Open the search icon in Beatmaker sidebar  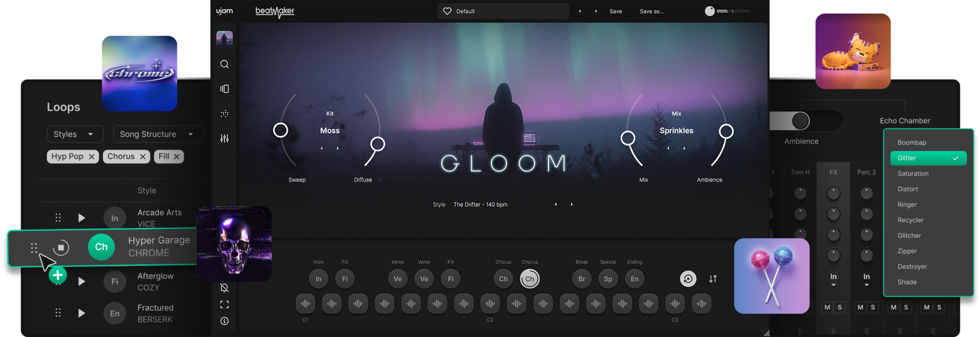[224, 64]
